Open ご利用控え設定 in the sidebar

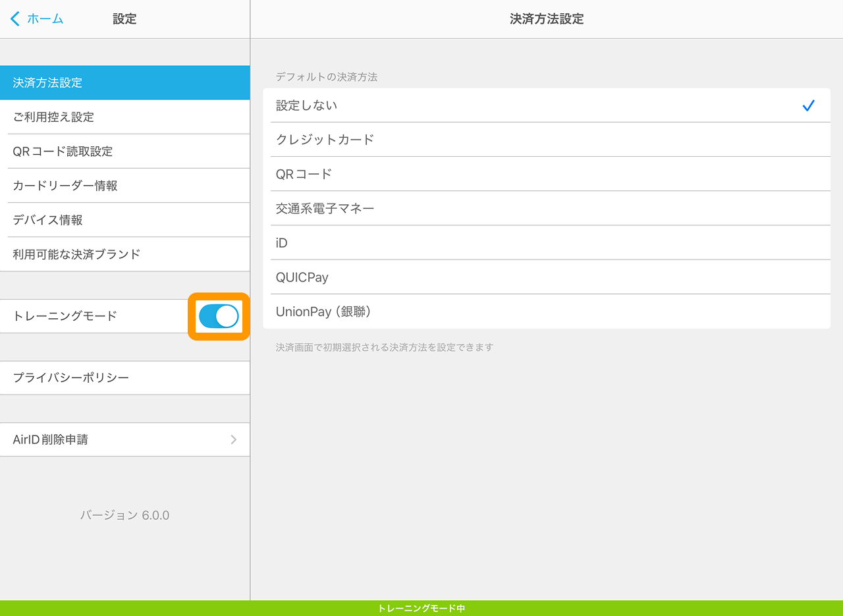coord(124,117)
